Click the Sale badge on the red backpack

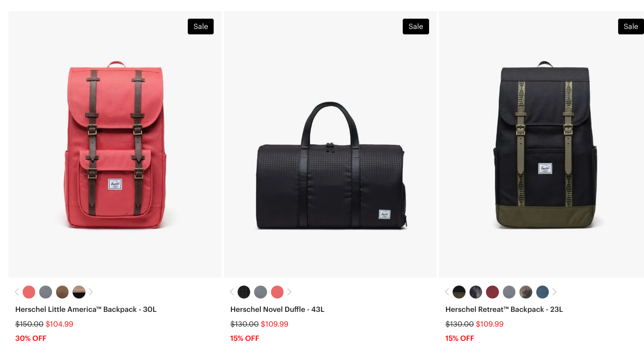pyautogui.click(x=201, y=26)
